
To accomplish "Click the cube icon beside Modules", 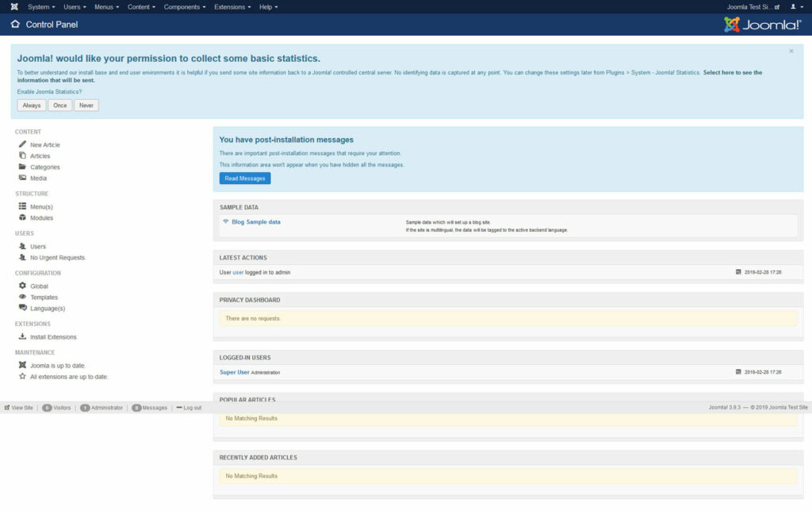I will tap(22, 217).
